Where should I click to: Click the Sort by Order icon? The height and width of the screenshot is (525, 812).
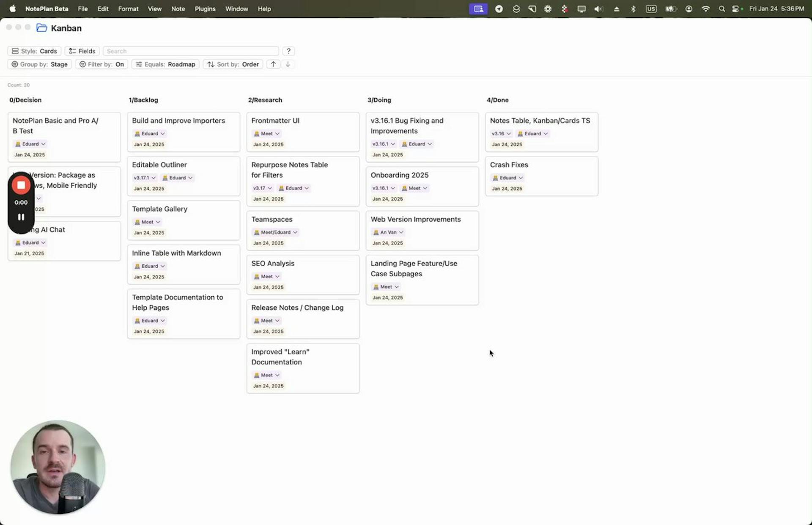[211, 64]
